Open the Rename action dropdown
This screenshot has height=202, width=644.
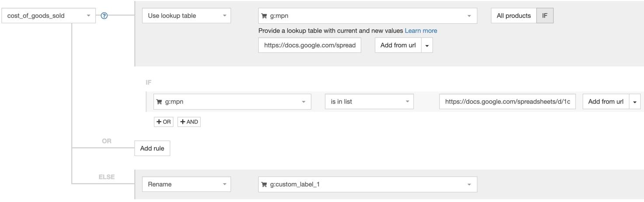point(186,184)
